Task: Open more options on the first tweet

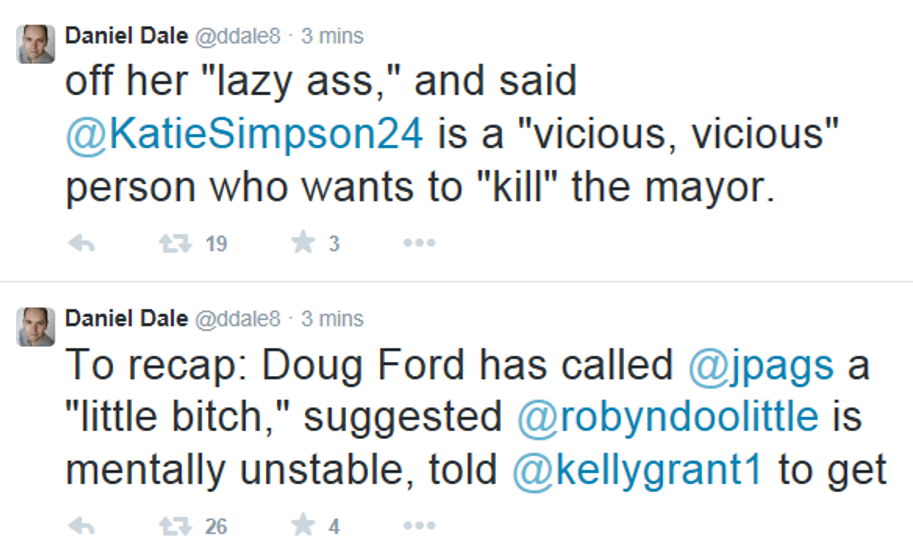Action: [x=418, y=243]
